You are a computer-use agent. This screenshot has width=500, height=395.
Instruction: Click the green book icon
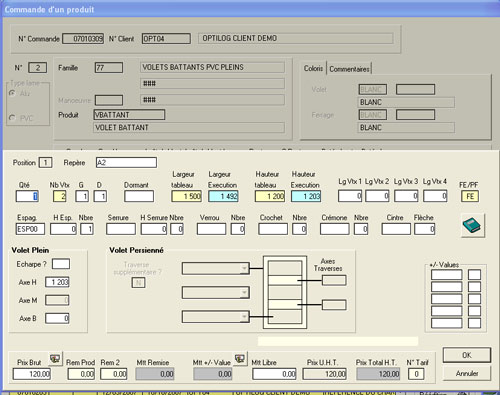click(x=472, y=226)
